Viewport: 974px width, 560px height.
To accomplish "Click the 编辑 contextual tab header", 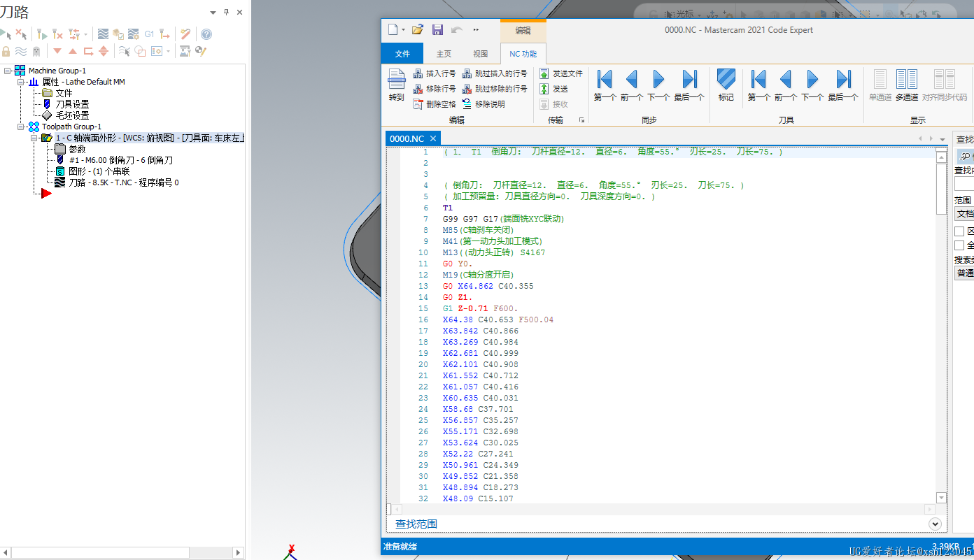I will 523,31.
